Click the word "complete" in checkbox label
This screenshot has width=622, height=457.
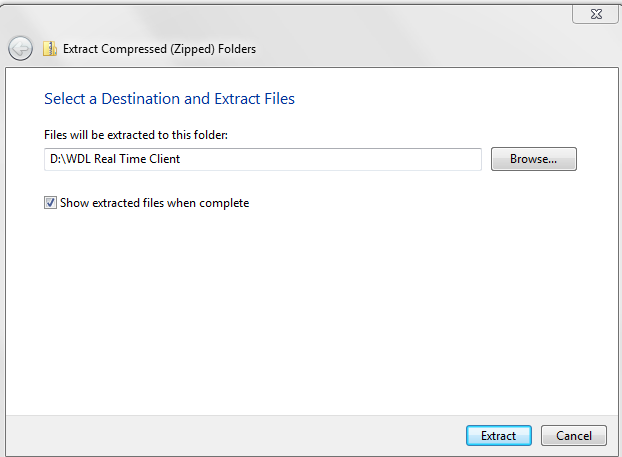click(223, 203)
